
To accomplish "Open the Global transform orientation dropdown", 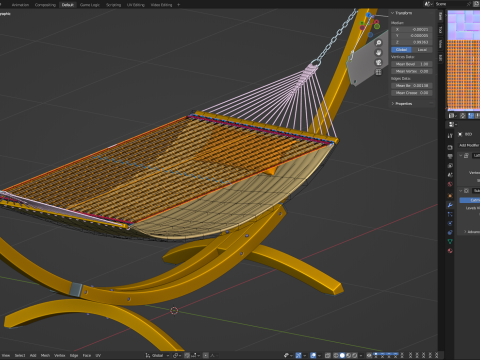I will click(x=157, y=355).
